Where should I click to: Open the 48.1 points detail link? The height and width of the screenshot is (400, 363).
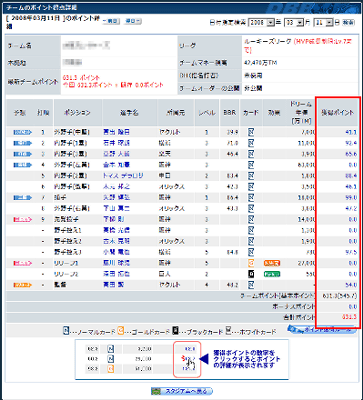coord(351,187)
